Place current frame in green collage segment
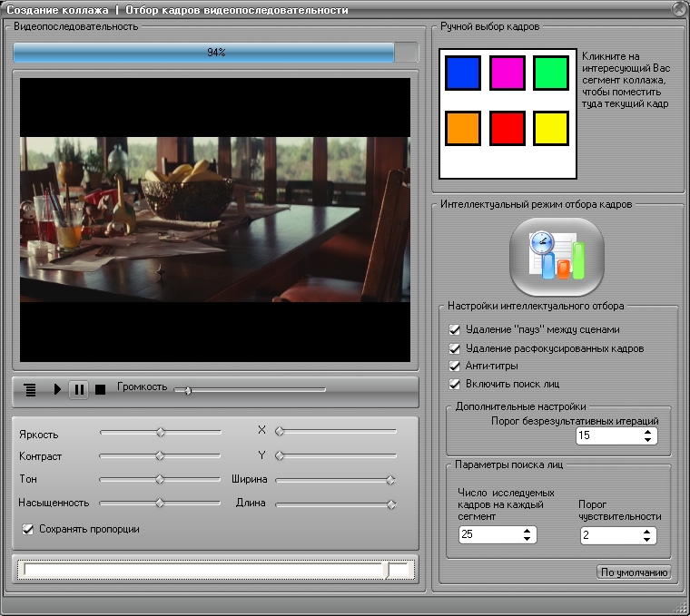This screenshot has height=616, width=690. click(x=551, y=73)
